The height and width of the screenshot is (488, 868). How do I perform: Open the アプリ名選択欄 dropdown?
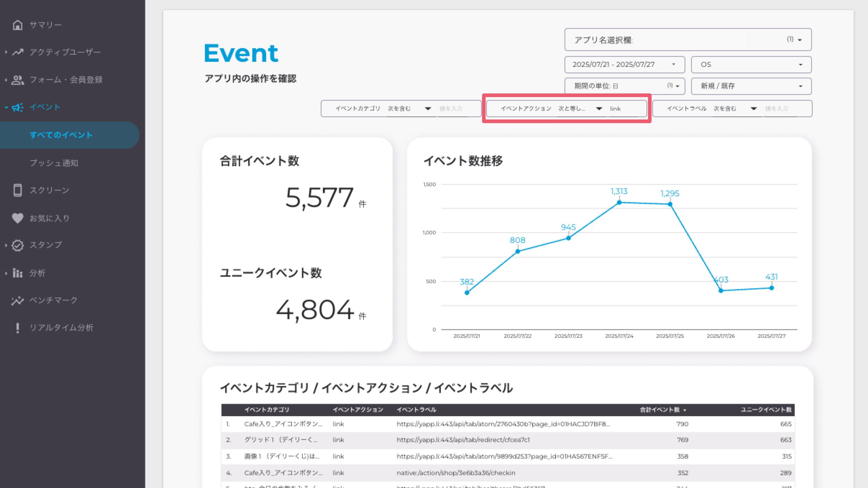click(x=688, y=40)
